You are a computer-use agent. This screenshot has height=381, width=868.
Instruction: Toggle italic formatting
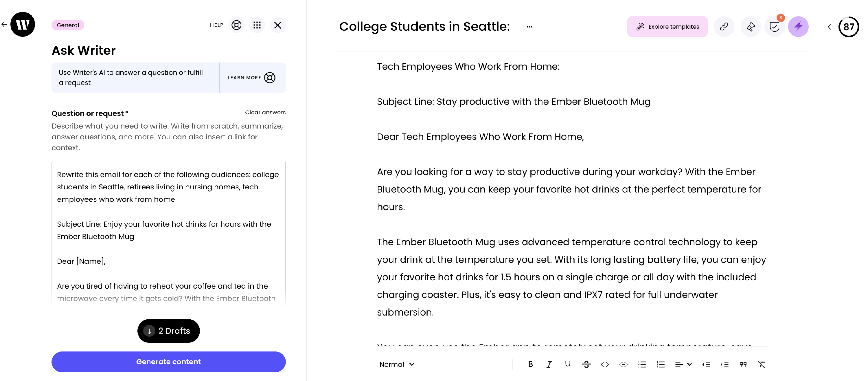coord(549,364)
